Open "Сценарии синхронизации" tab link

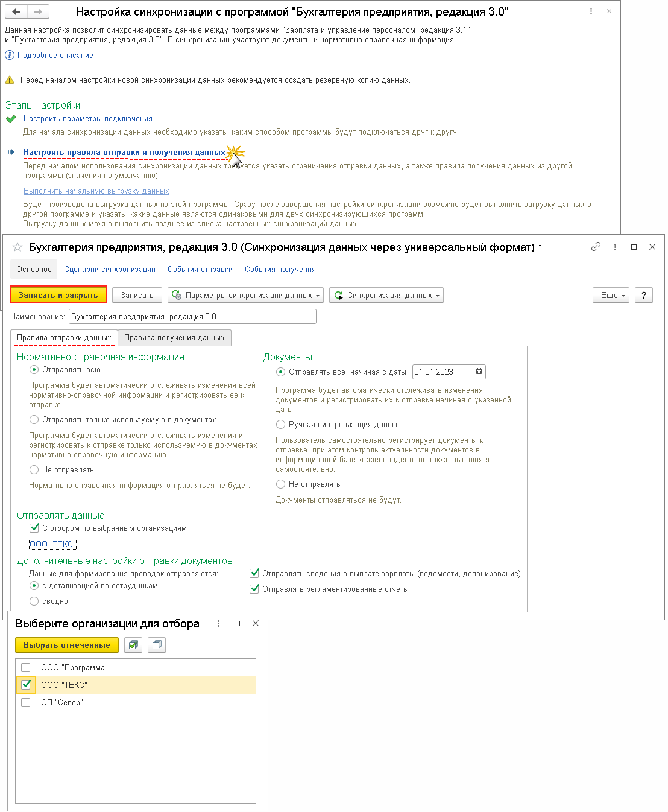click(x=110, y=270)
